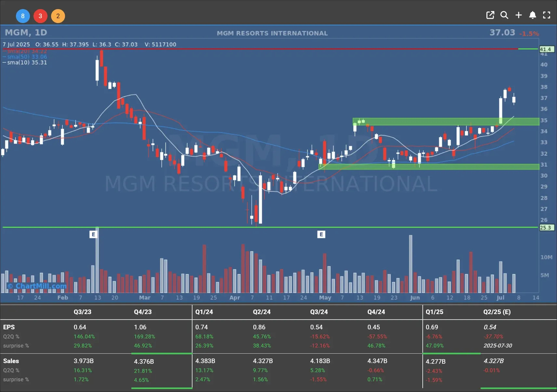The width and height of the screenshot is (557, 392).
Task: Click the EPS row label
Action: (x=9, y=327)
